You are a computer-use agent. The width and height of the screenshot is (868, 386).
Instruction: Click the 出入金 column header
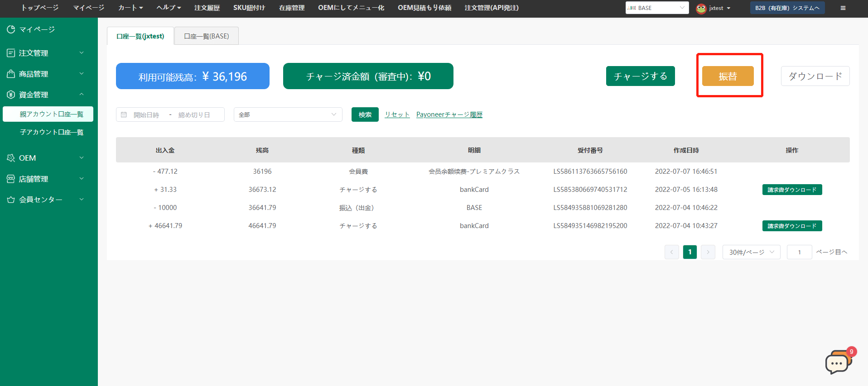(x=165, y=150)
